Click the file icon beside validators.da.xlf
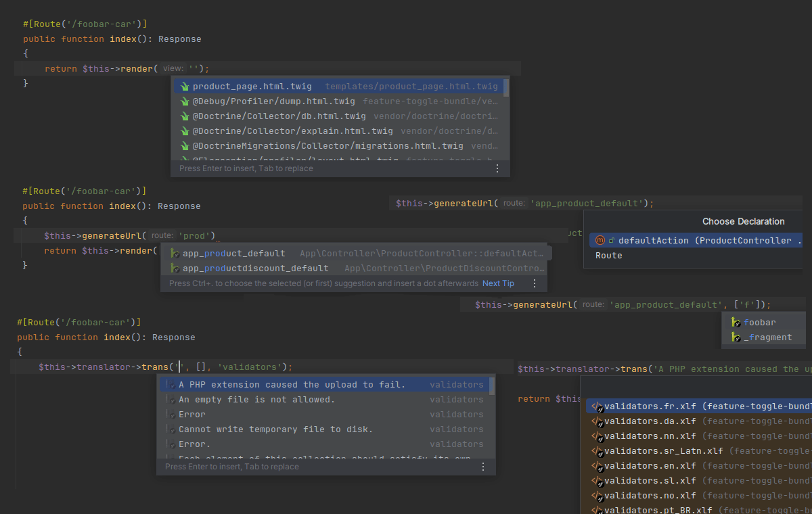Viewport: 812px width, 514px height. coord(597,422)
